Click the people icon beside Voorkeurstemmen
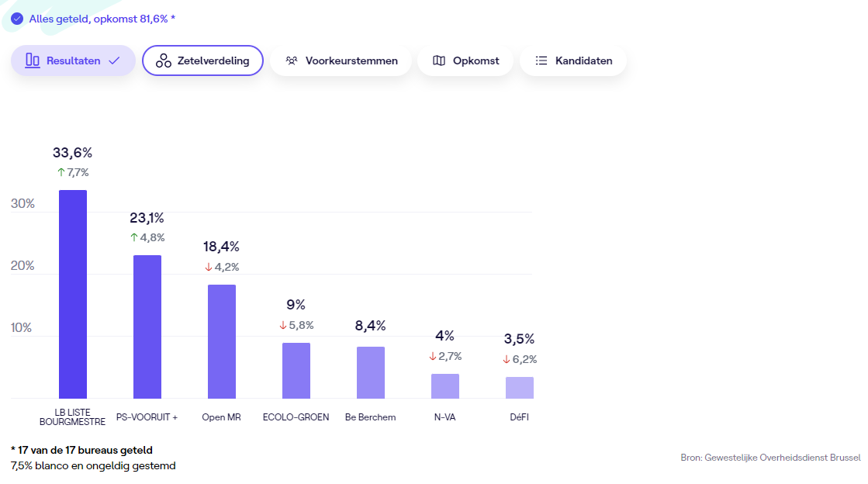 (292, 60)
